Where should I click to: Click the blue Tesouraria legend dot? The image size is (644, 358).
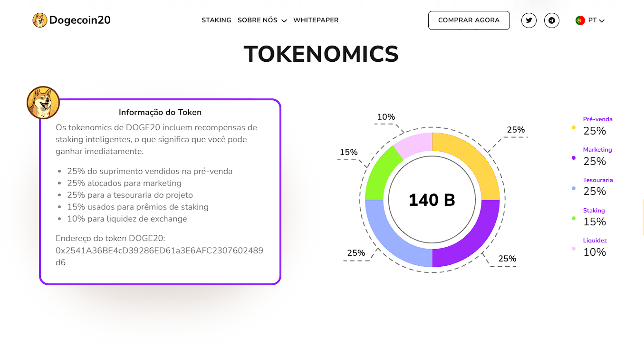[x=573, y=188]
